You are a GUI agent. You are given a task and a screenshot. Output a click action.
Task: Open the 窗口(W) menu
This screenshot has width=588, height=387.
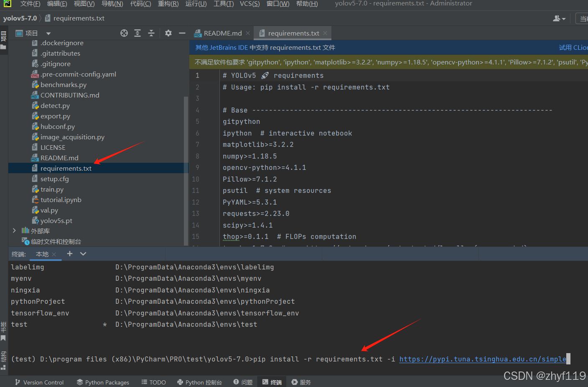278,4
